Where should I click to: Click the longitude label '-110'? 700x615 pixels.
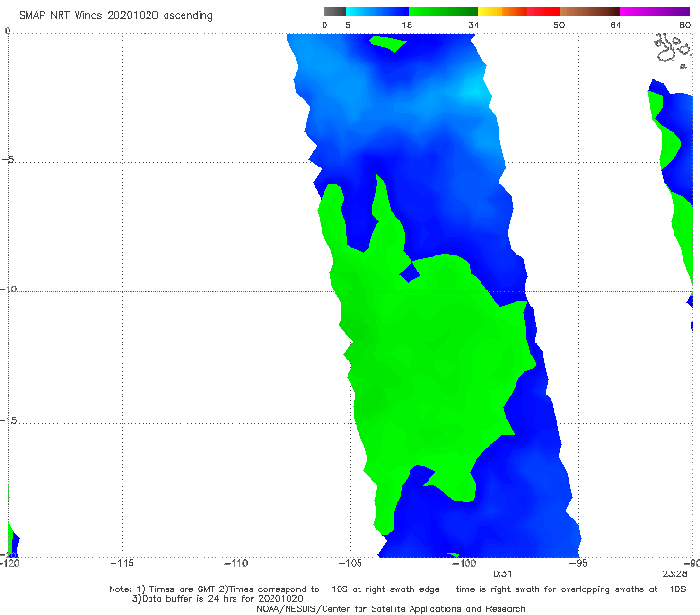pyautogui.click(x=236, y=563)
